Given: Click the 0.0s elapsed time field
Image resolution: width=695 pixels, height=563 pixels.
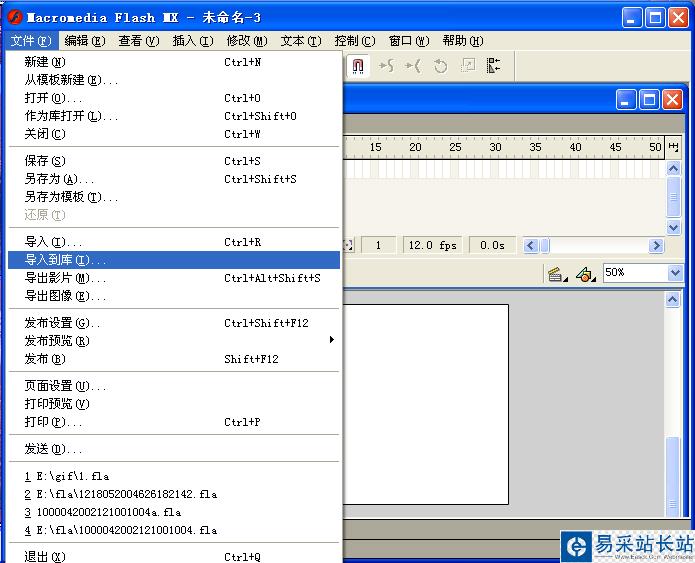Looking at the screenshot, I should [x=492, y=245].
